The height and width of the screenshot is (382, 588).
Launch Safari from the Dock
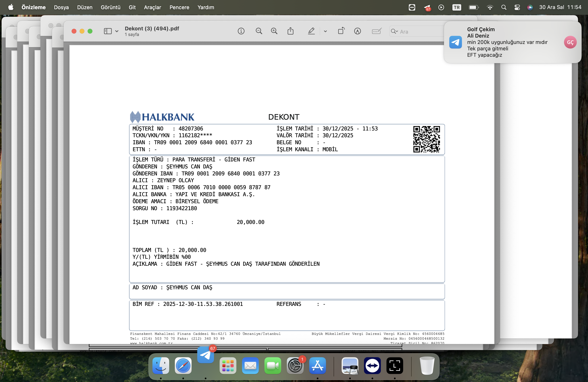point(183,365)
